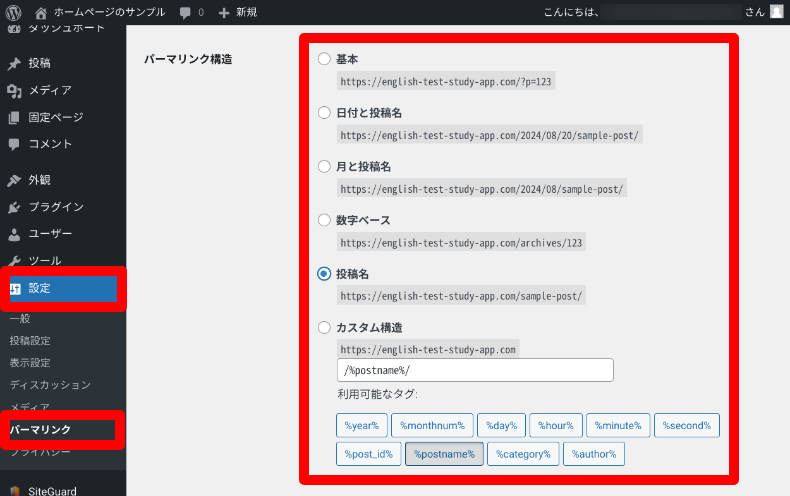Screen dimensions: 790x496
Task: Click the plug icon beside プラグイン
Action: [x=14, y=207]
